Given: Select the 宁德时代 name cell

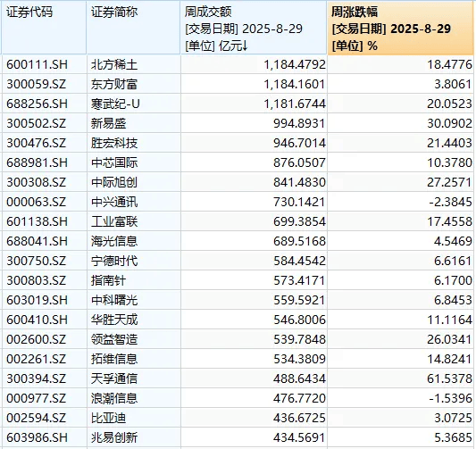Looking at the screenshot, I should tap(134, 261).
